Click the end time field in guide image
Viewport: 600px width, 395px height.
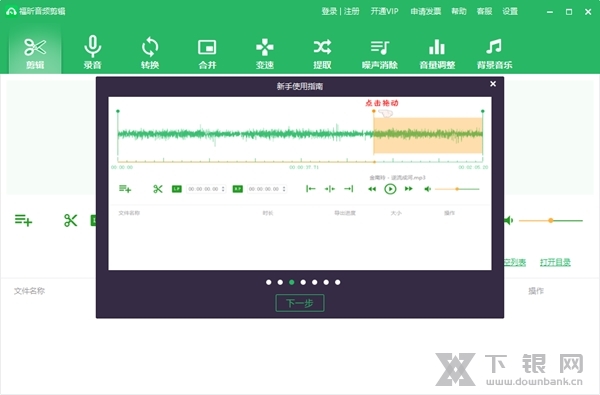pos(267,189)
